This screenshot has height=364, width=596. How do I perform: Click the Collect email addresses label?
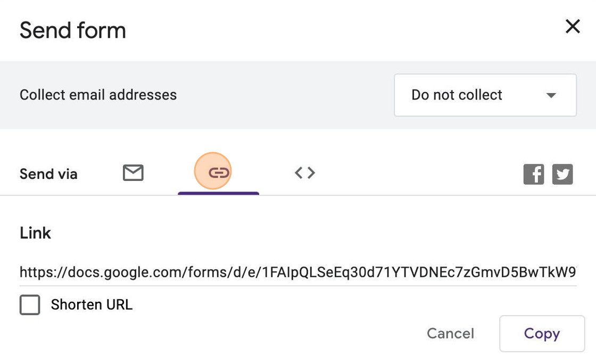tap(98, 95)
